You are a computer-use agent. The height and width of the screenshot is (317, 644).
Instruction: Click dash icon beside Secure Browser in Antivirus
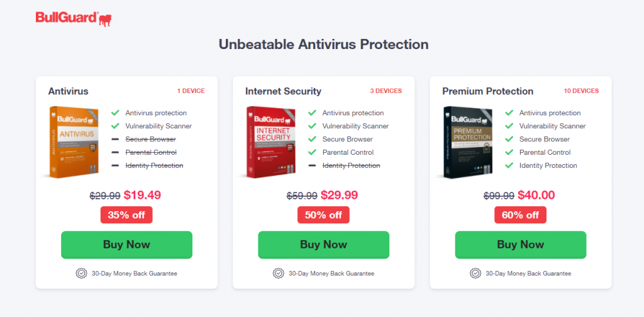(x=115, y=139)
